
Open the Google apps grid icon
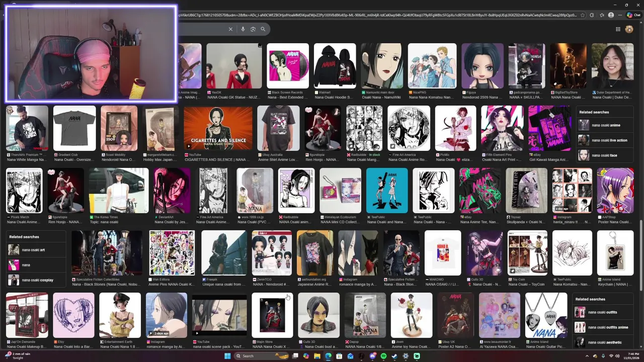tap(618, 29)
